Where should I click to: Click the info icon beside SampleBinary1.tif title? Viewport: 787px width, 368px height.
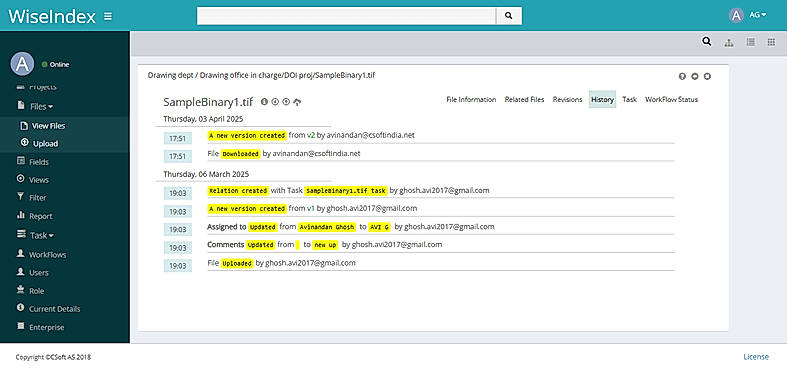(x=264, y=102)
